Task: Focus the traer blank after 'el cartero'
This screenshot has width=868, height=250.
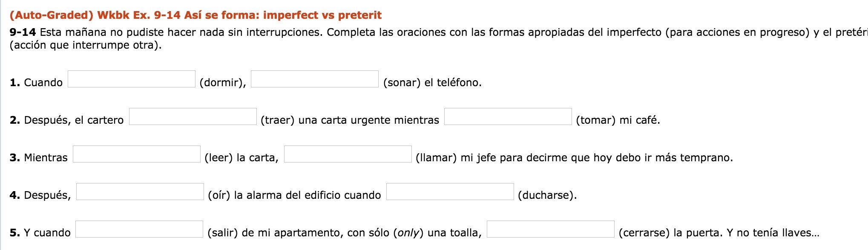Action: pos(193,116)
